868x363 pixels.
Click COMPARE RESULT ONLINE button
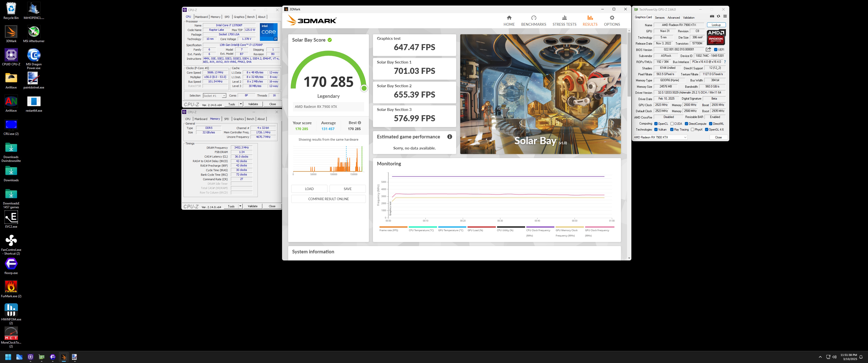tap(328, 199)
